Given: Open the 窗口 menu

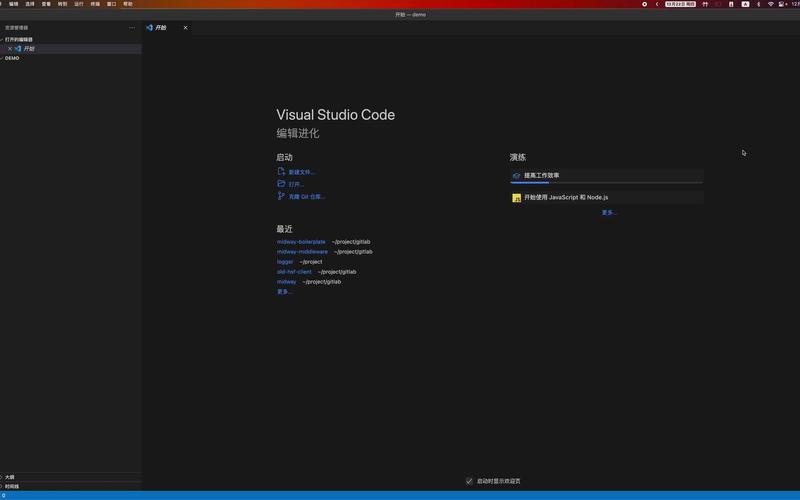Looking at the screenshot, I should [112, 4].
